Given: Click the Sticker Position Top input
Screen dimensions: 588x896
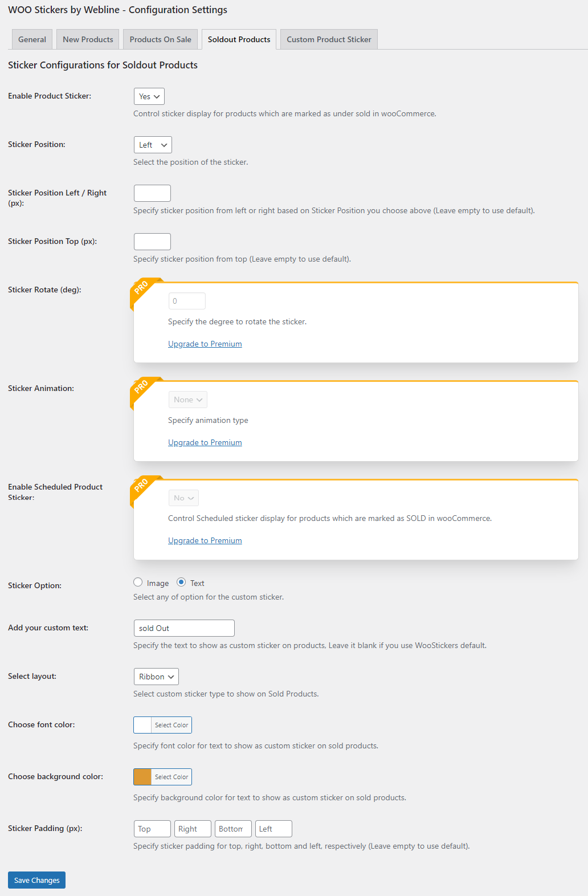Looking at the screenshot, I should (x=152, y=242).
